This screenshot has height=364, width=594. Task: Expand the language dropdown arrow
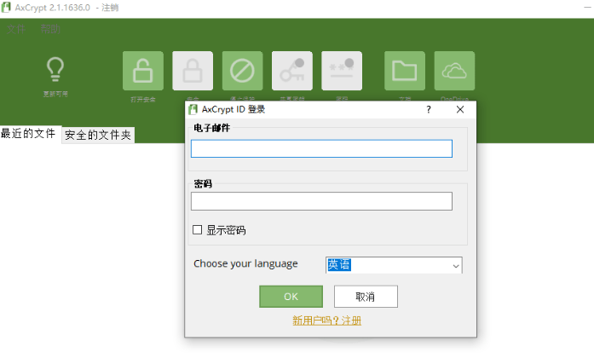pos(456,266)
